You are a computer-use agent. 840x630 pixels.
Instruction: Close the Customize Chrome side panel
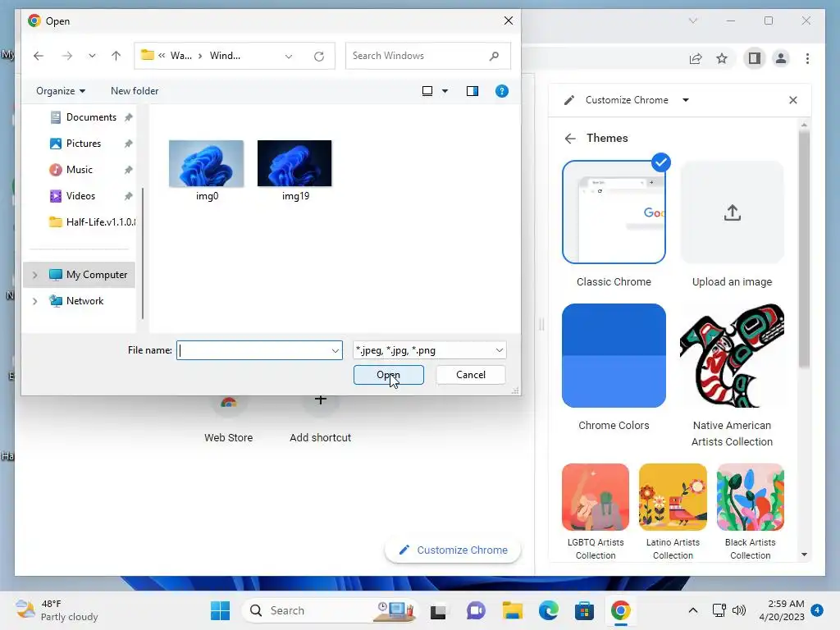793,100
